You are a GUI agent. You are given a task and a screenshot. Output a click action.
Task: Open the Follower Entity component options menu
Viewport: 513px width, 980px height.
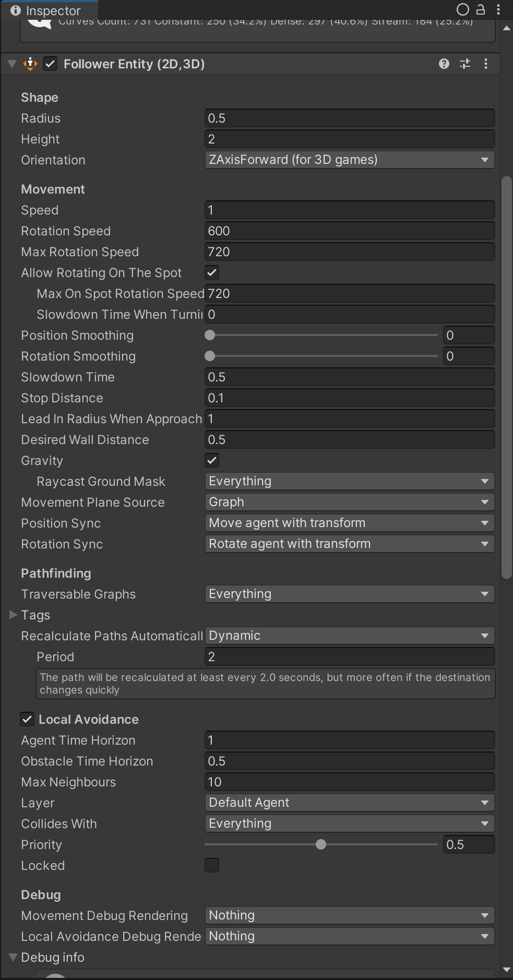(486, 64)
